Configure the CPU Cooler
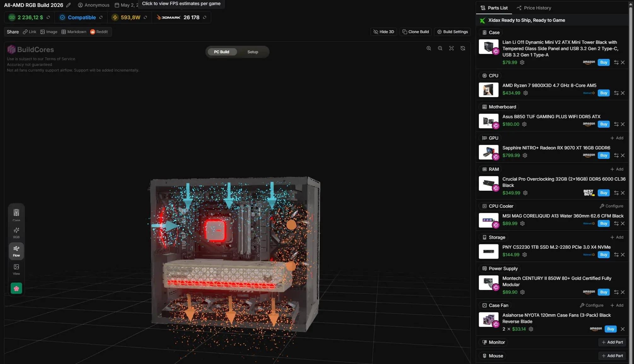Image resolution: width=634 pixels, height=364 pixels. (611, 206)
